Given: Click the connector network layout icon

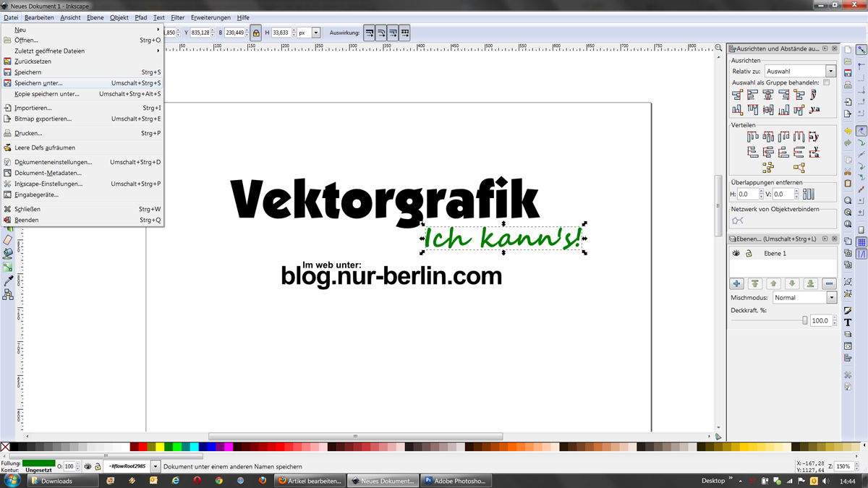Looking at the screenshot, I should click(737, 220).
